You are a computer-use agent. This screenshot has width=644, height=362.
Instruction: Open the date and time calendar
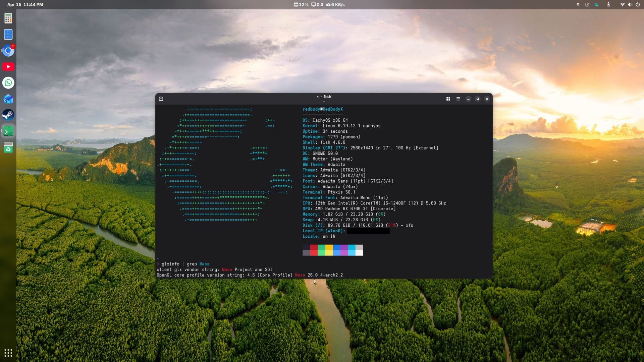[x=25, y=5]
